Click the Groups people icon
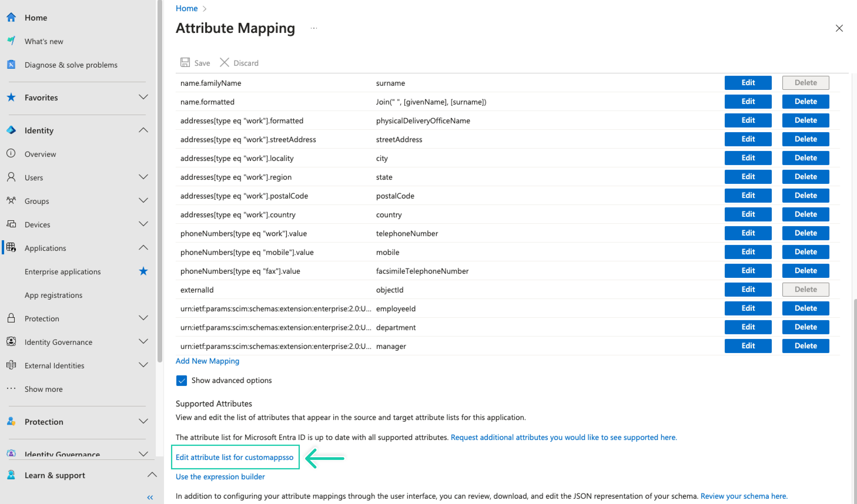Screen dimensions: 857x504 point(11,200)
